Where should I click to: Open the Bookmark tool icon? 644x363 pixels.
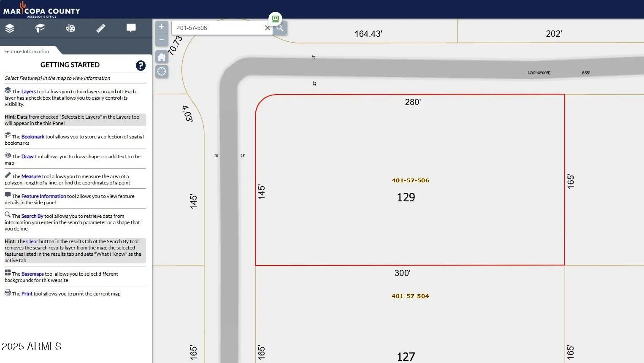[40, 28]
